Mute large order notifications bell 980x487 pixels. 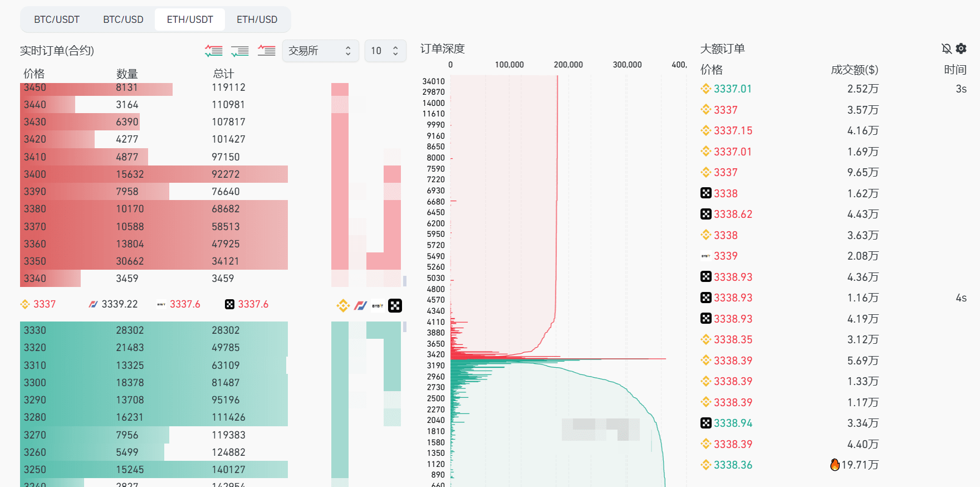coord(947,48)
